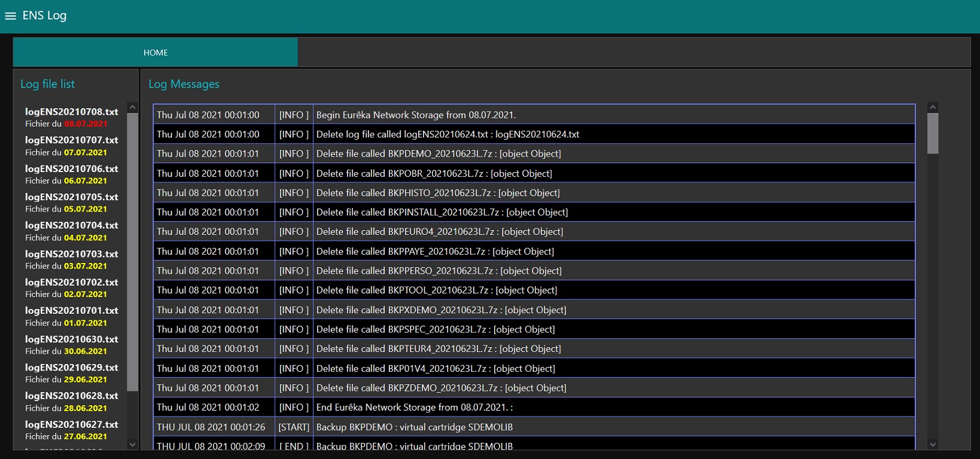
Task: Open log file logENS20210701.txt
Action: point(71,311)
